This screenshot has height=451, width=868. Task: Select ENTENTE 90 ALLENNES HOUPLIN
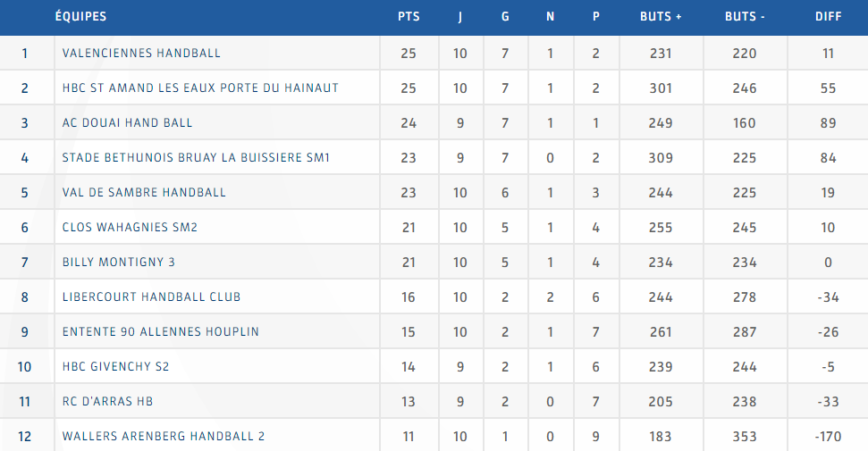tap(161, 332)
